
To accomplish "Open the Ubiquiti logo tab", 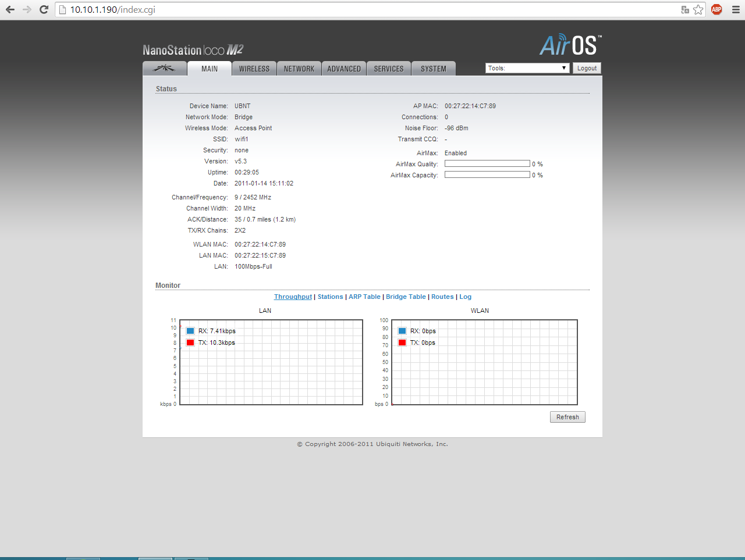I will [165, 69].
